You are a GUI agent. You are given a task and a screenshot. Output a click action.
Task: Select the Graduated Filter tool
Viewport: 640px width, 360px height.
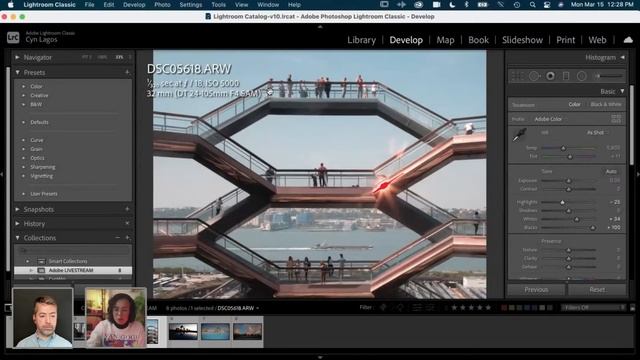(x=566, y=76)
